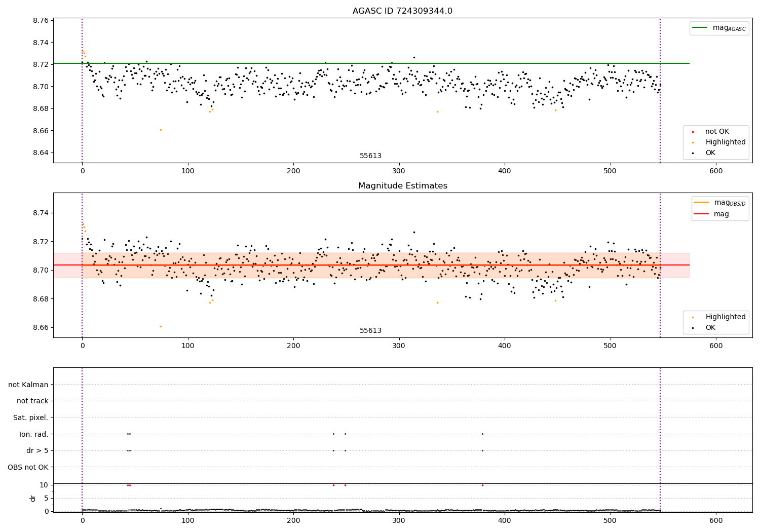Screen dimensions: 760x532
Task: Click the 'Magnitude Estimates' title
Action: point(402,186)
